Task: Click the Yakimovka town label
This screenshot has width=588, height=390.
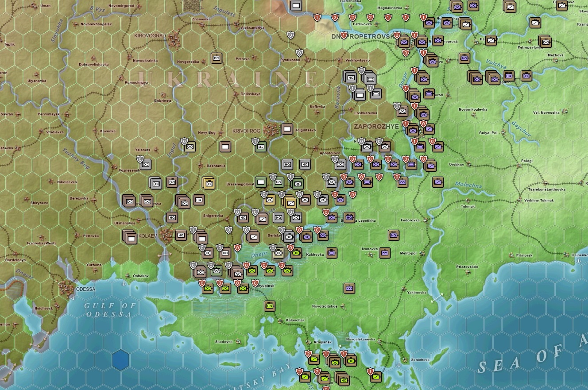Action: pos(417,293)
